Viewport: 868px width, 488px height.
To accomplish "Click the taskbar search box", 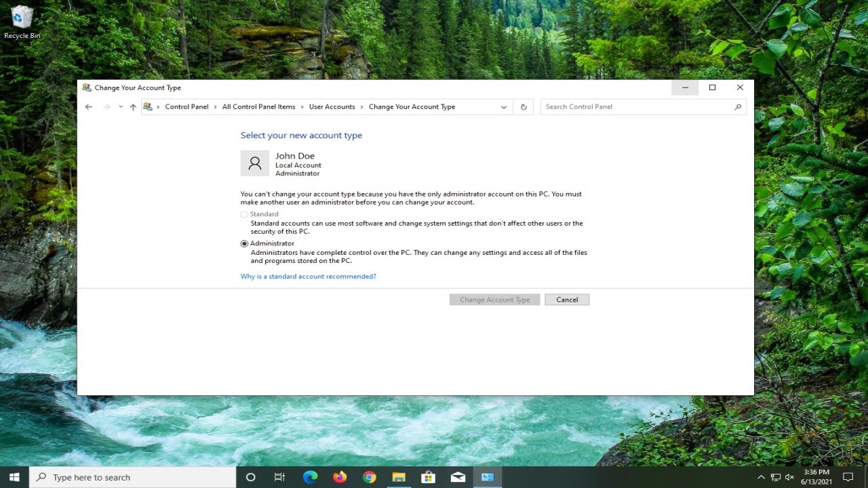I will [x=132, y=477].
